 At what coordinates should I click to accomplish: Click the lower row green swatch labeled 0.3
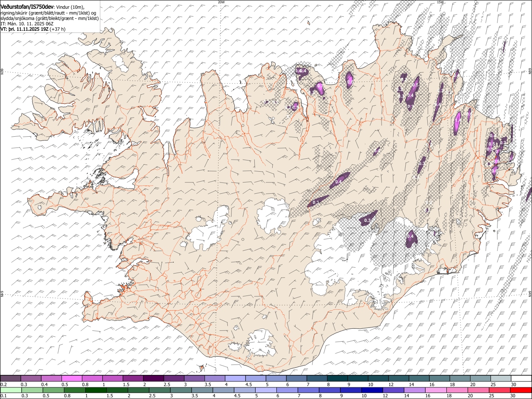(x=32, y=390)
